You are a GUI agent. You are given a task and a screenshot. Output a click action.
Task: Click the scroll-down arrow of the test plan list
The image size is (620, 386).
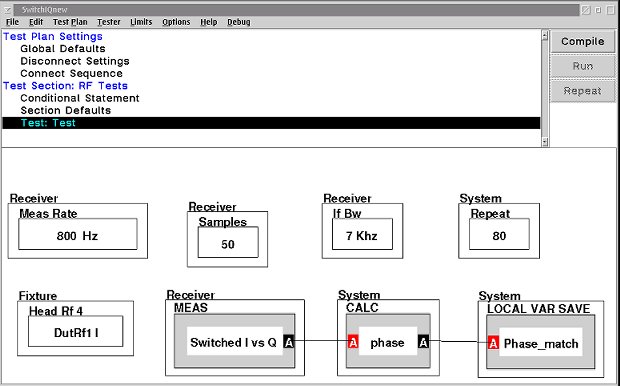tap(545, 142)
